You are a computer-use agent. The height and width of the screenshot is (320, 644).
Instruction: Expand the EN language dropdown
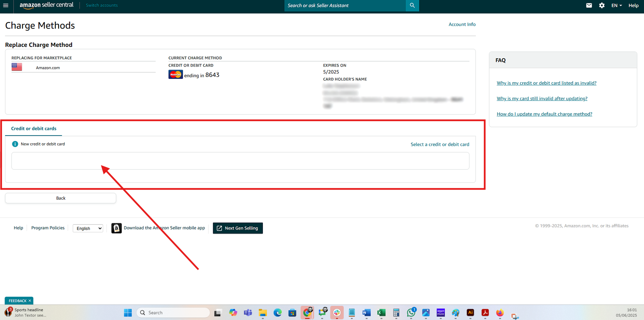pyautogui.click(x=617, y=5)
